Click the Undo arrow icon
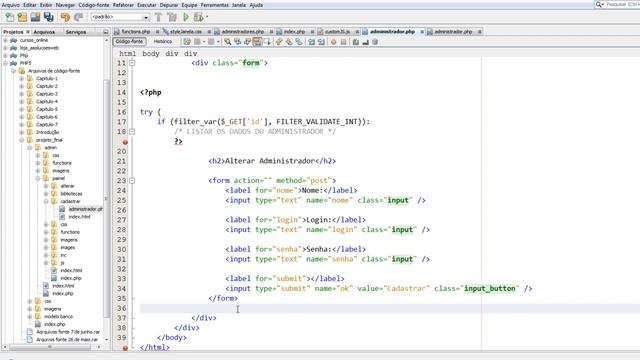This screenshot has width=640, height=360. (x=65, y=17)
